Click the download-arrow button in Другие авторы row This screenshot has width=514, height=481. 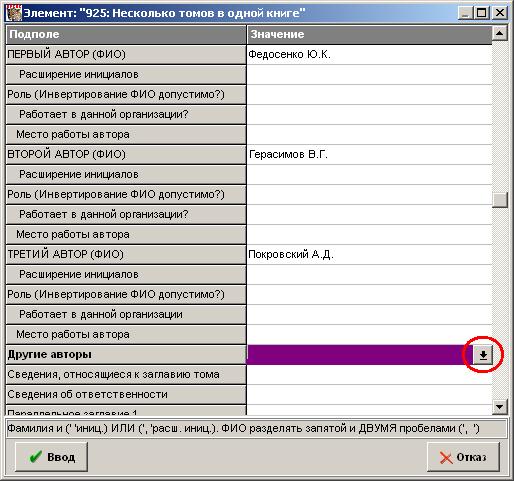click(483, 355)
